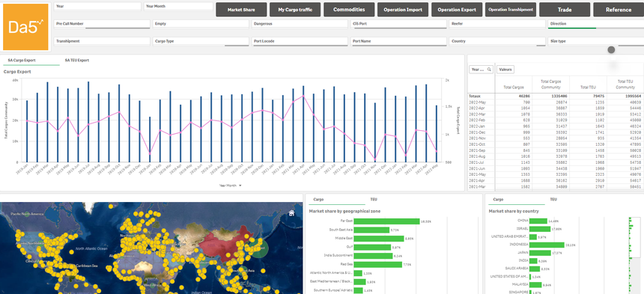Open the Direction filter field

point(596,24)
